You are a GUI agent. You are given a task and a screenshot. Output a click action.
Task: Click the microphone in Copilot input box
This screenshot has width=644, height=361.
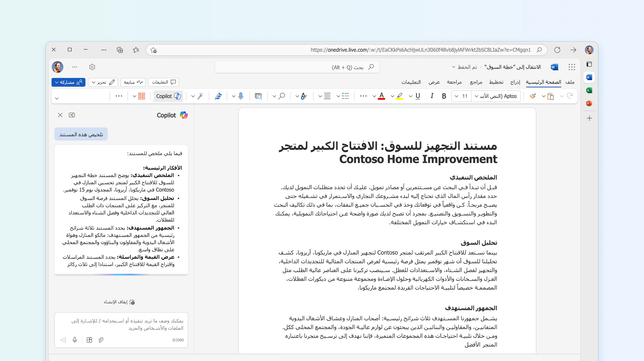(x=75, y=340)
